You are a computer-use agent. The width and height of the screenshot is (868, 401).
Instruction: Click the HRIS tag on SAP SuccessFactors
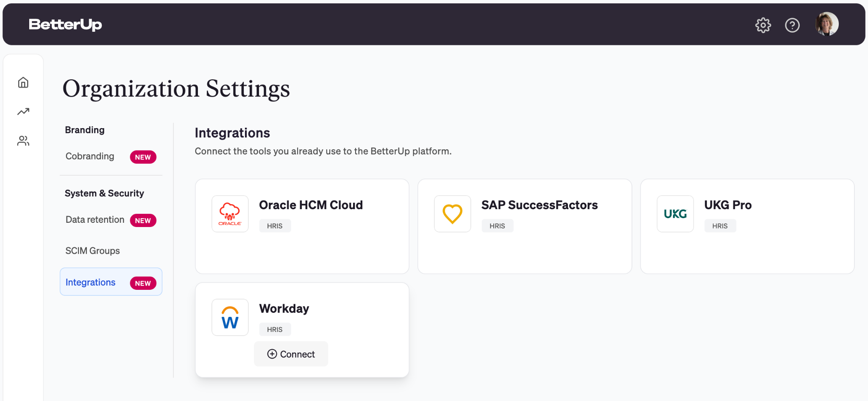click(498, 226)
